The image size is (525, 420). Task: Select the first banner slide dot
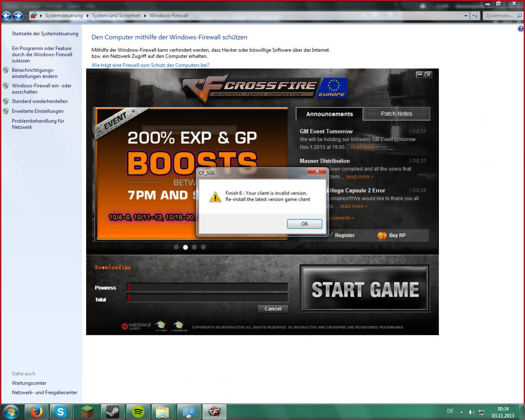tap(176, 247)
